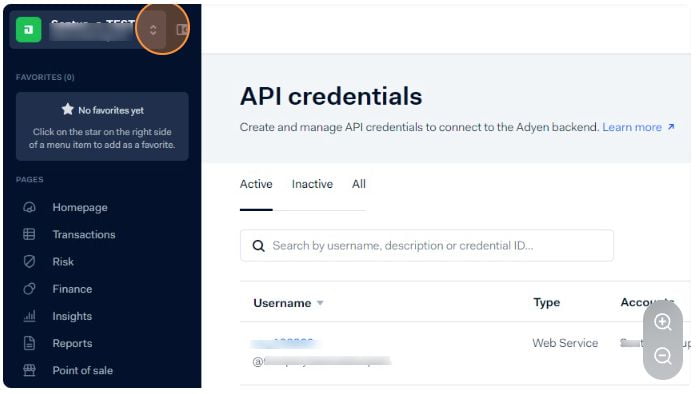Open Point of sale section
This screenshot has height=394, width=700.
(x=83, y=370)
